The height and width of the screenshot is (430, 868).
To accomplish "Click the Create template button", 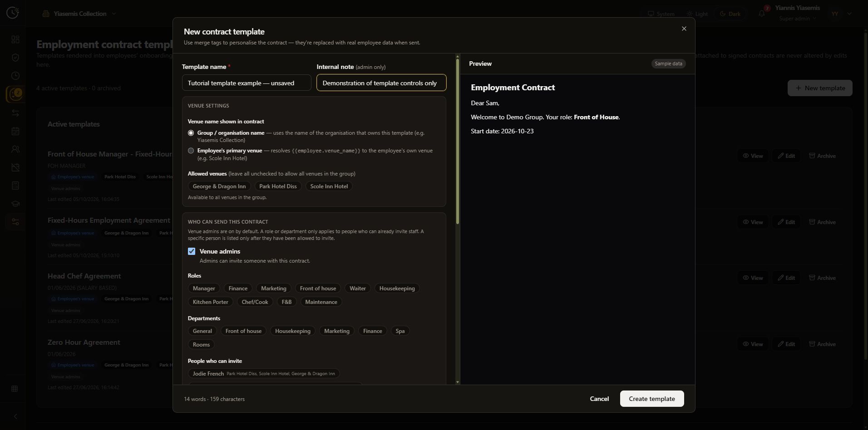I will click(652, 399).
